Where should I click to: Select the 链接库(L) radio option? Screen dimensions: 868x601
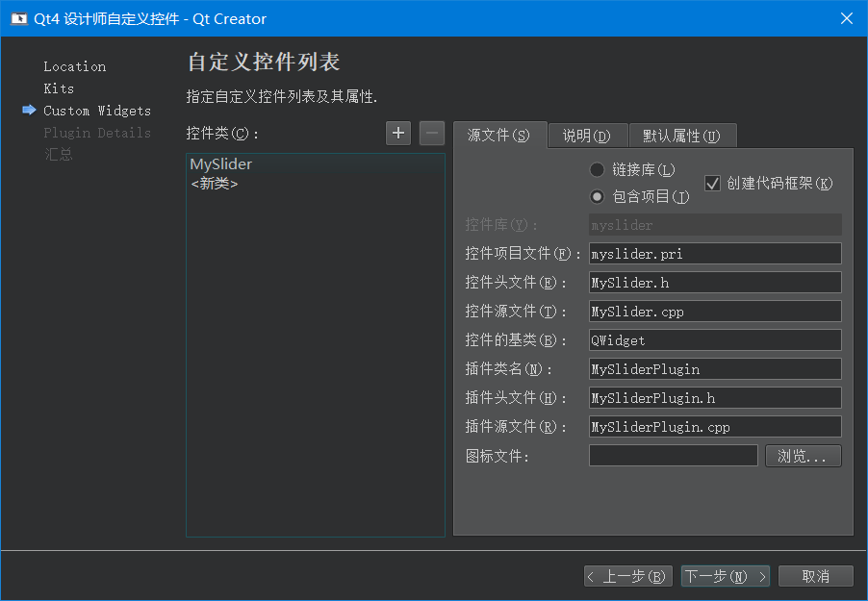pos(597,170)
